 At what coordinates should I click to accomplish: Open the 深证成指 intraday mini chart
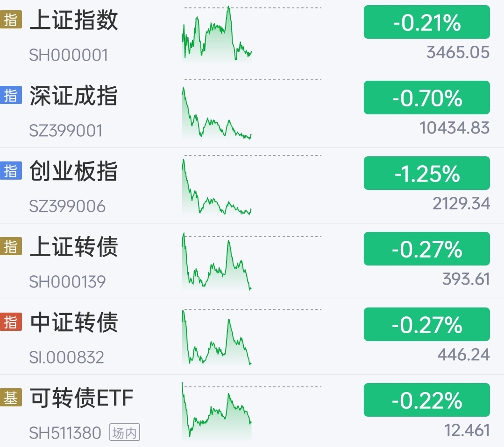click(x=252, y=109)
